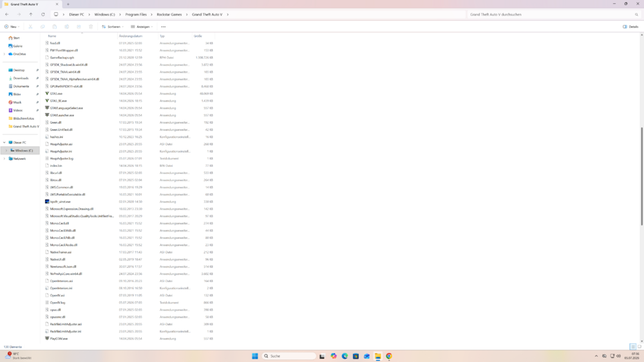Expand the OneDrive tree node
The height and width of the screenshot is (362, 644).
point(5,54)
